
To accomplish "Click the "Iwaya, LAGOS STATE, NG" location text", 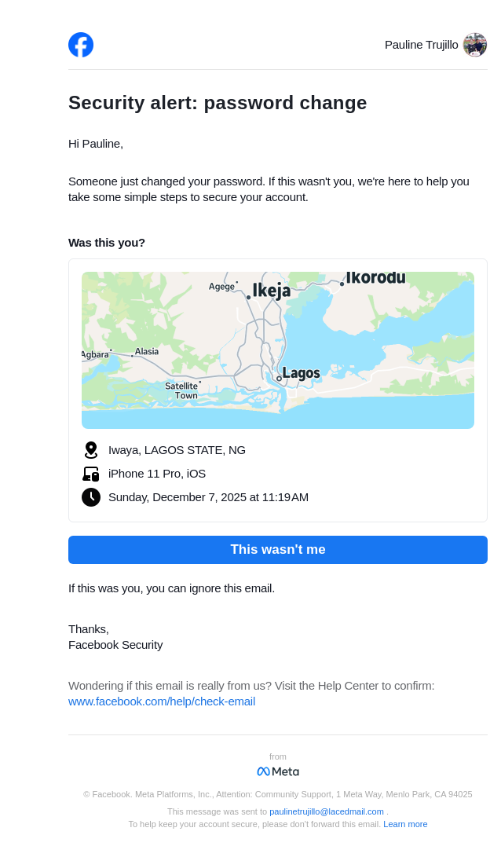I will [x=177, y=450].
